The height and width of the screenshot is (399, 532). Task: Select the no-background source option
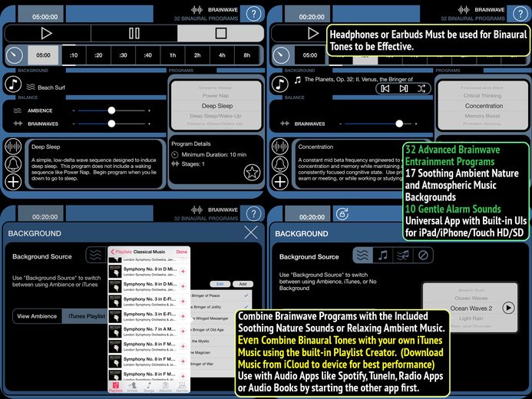423,256
